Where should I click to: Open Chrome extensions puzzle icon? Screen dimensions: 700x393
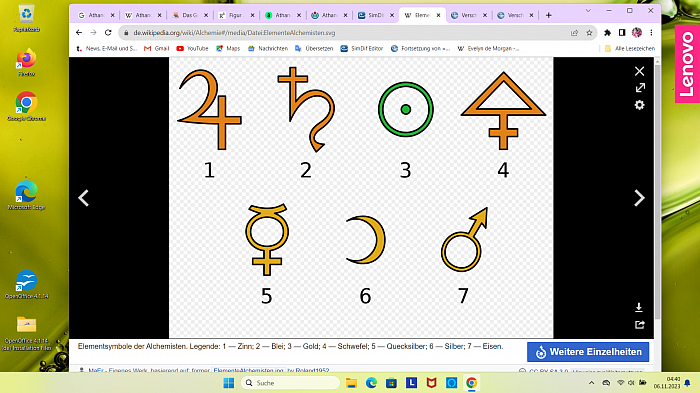[x=607, y=33]
